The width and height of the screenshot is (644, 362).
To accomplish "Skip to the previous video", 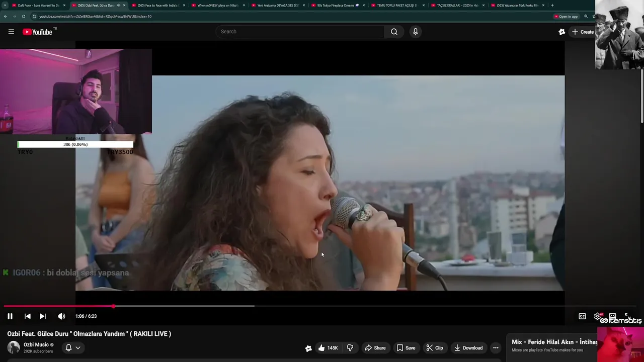I will tap(28, 316).
